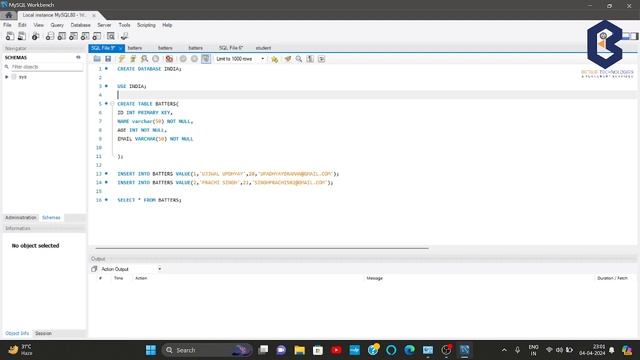This screenshot has width=640, height=360.
Task: Expand the sys schema in the tree
Action: point(7,77)
